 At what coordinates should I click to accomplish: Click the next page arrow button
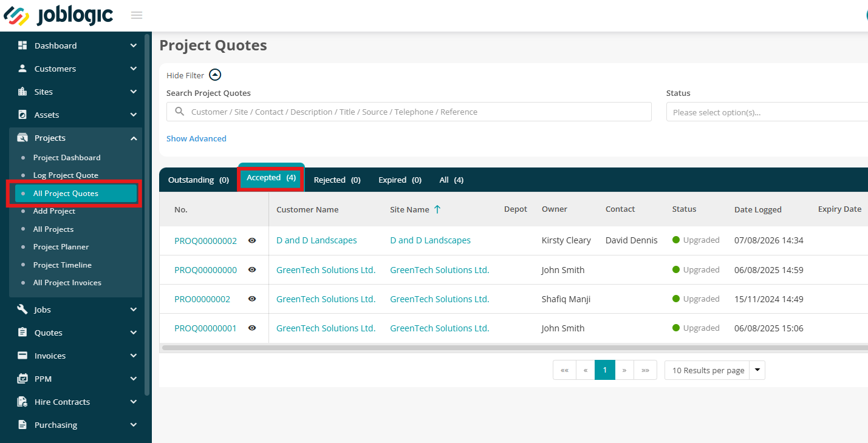pyautogui.click(x=624, y=370)
